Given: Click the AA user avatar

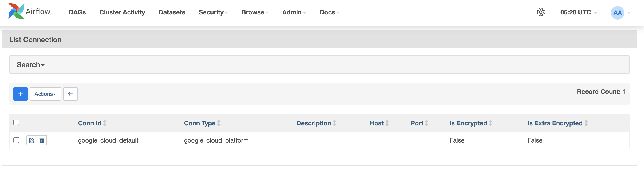Looking at the screenshot, I should click(x=617, y=13).
